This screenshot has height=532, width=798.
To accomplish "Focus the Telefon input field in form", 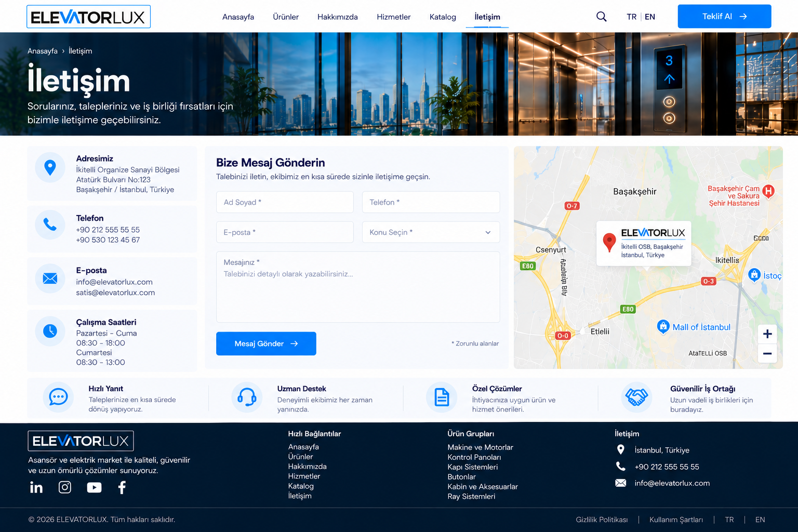I will tap(431, 202).
